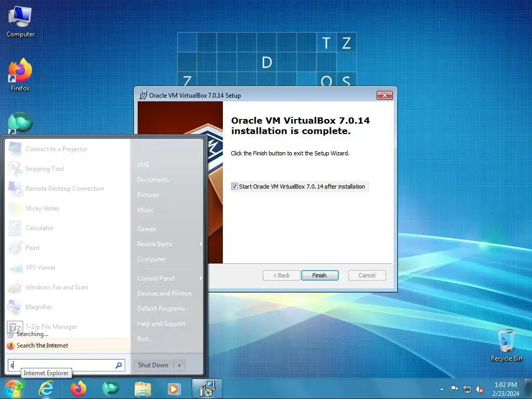This screenshot has width=532, height=399.
Task: Open Action Center flag in tray
Action: coord(454,389)
